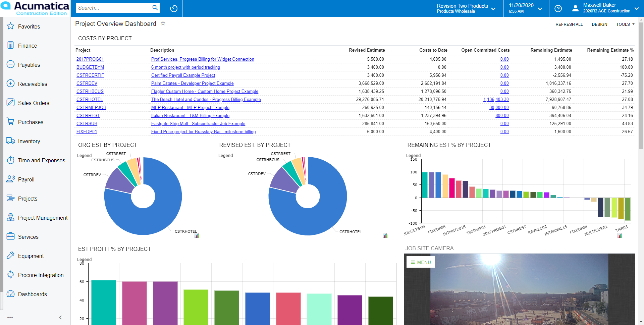The height and width of the screenshot is (325, 644).
Task: Open the CSTRHOTEL project link
Action: point(90,100)
